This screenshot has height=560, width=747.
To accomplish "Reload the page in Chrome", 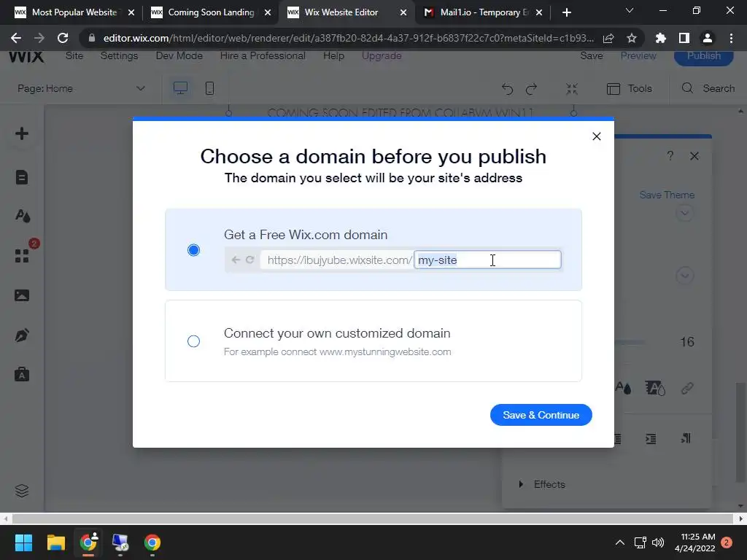I will tap(63, 38).
